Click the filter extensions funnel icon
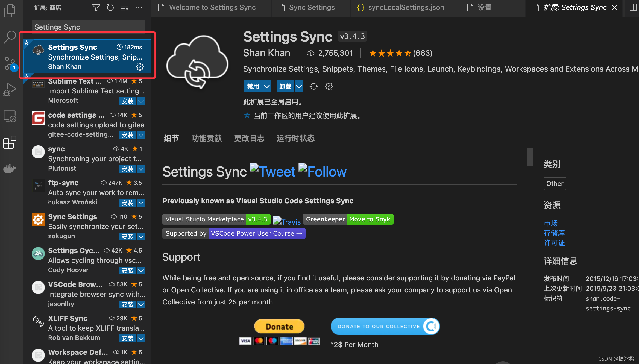The image size is (639, 364). click(x=96, y=8)
